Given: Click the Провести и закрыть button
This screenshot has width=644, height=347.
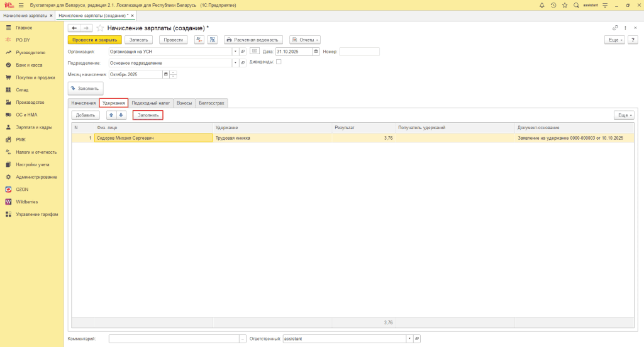Looking at the screenshot, I should click(94, 40).
